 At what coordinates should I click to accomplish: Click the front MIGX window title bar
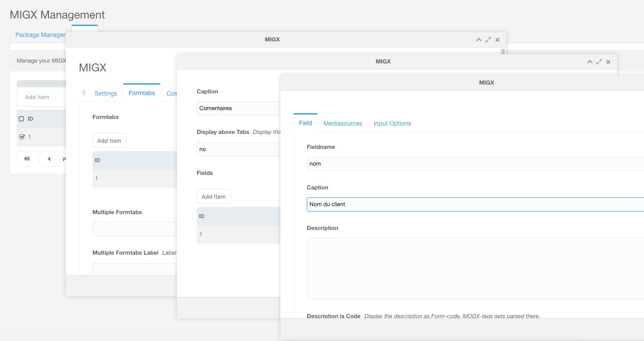[x=462, y=82]
